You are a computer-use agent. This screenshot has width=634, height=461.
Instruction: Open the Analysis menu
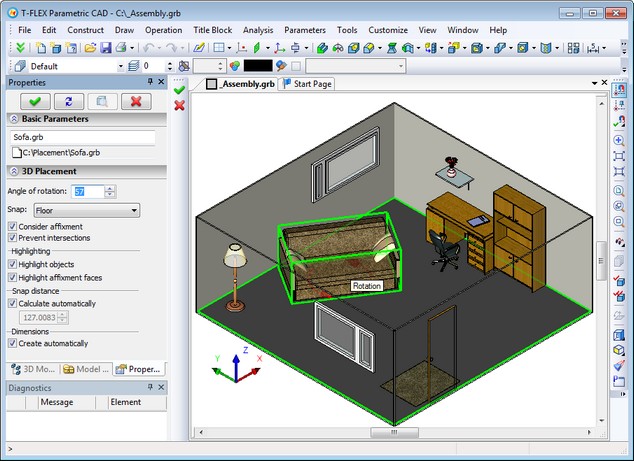257,30
